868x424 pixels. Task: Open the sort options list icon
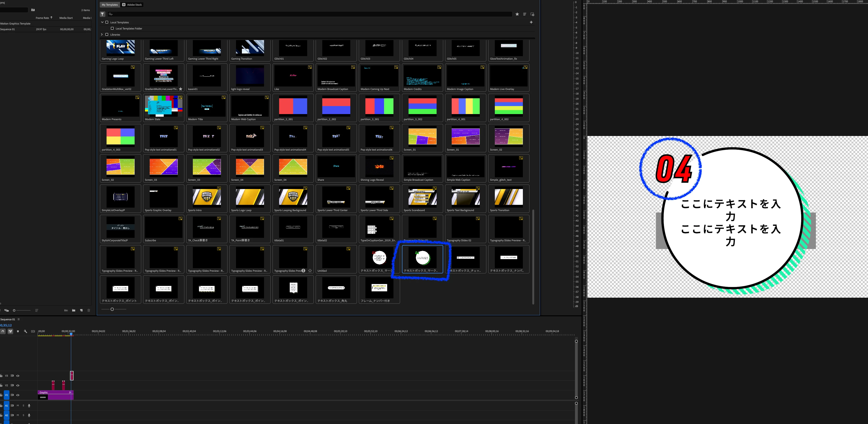[525, 14]
